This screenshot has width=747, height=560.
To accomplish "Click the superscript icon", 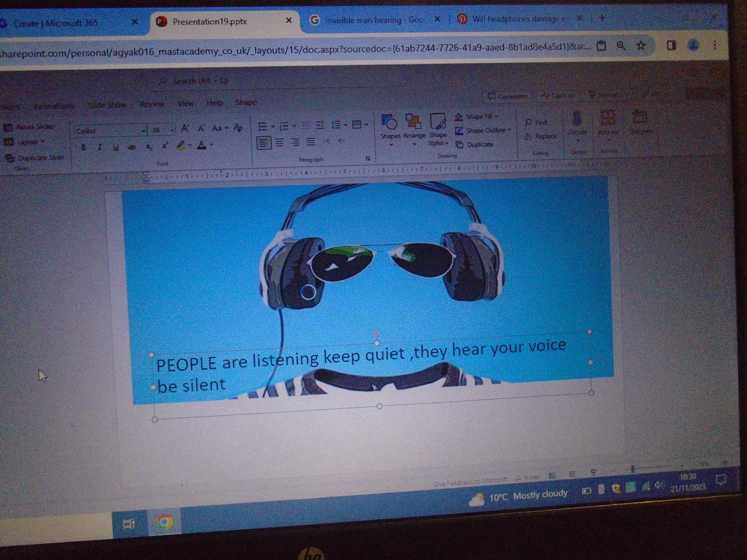I will [165, 146].
